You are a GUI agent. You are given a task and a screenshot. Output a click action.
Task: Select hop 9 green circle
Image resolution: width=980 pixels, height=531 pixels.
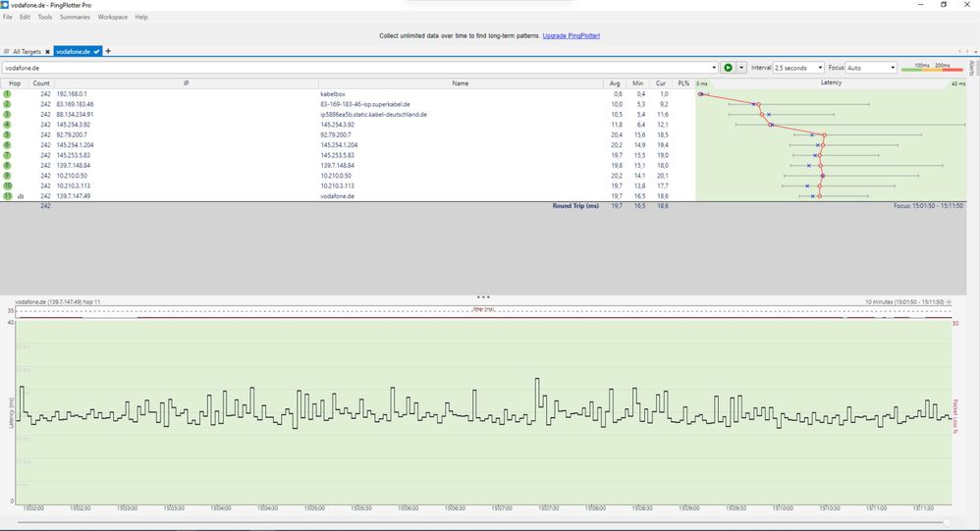point(8,176)
